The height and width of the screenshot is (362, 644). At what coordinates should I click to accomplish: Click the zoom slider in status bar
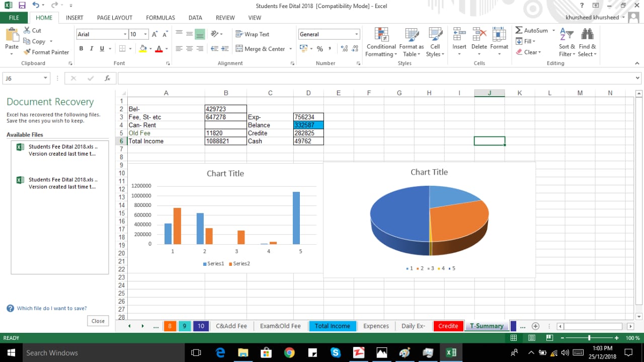point(589,338)
